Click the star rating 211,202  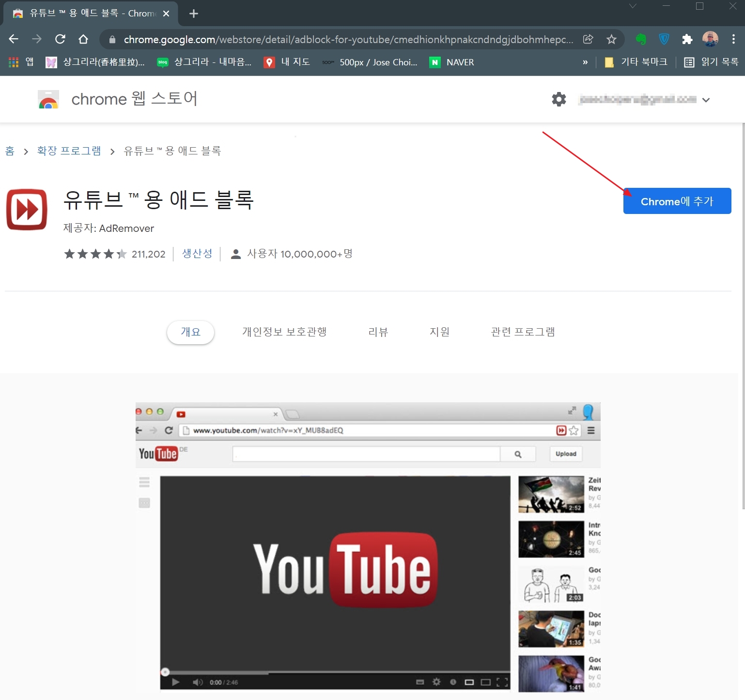click(x=115, y=254)
